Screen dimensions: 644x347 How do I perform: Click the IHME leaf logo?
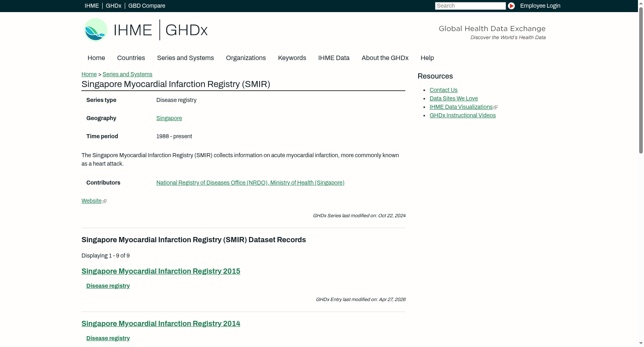coord(96,30)
